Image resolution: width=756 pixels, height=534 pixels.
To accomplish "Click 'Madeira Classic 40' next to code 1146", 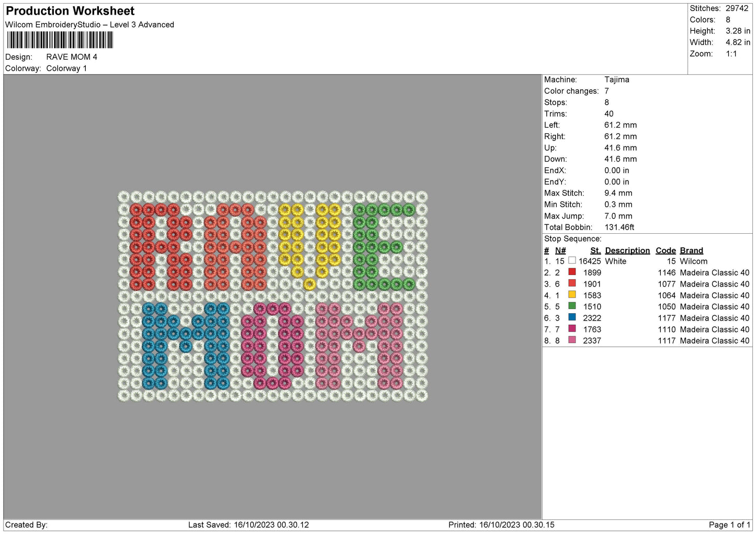I will pos(715,272).
